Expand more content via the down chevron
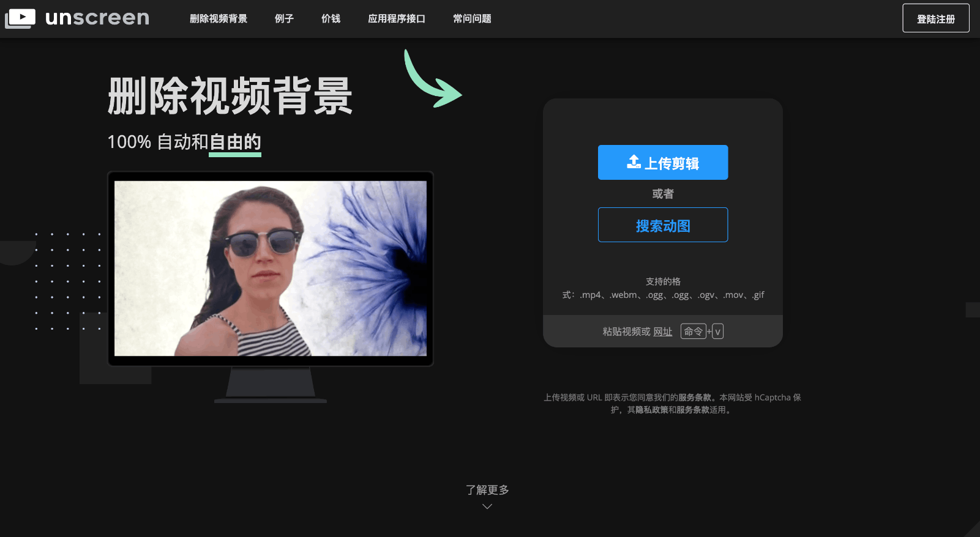The height and width of the screenshot is (537, 980). tap(487, 506)
